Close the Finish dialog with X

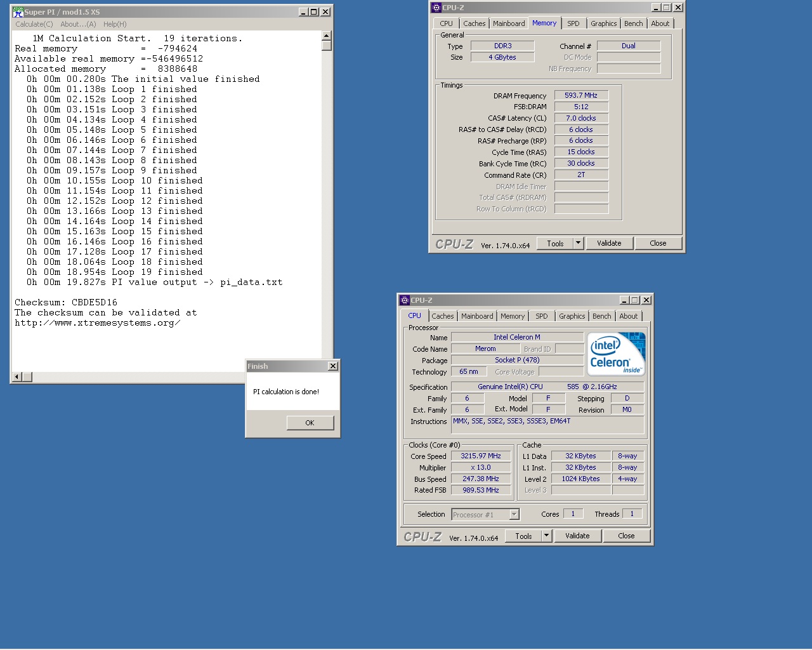click(x=333, y=366)
